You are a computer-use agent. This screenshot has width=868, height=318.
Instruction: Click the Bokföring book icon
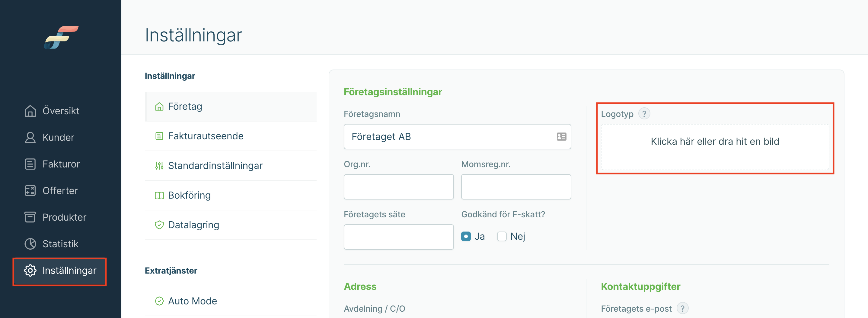[159, 196]
